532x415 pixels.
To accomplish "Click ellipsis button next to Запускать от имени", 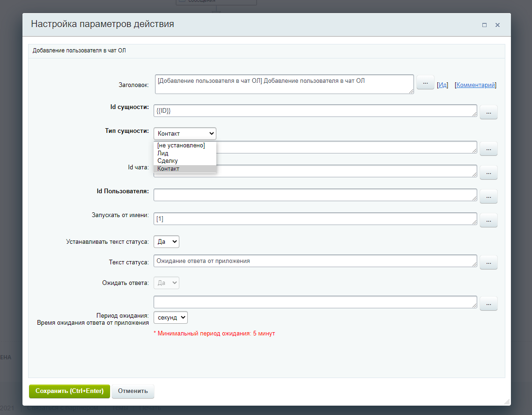I will 488,220.
